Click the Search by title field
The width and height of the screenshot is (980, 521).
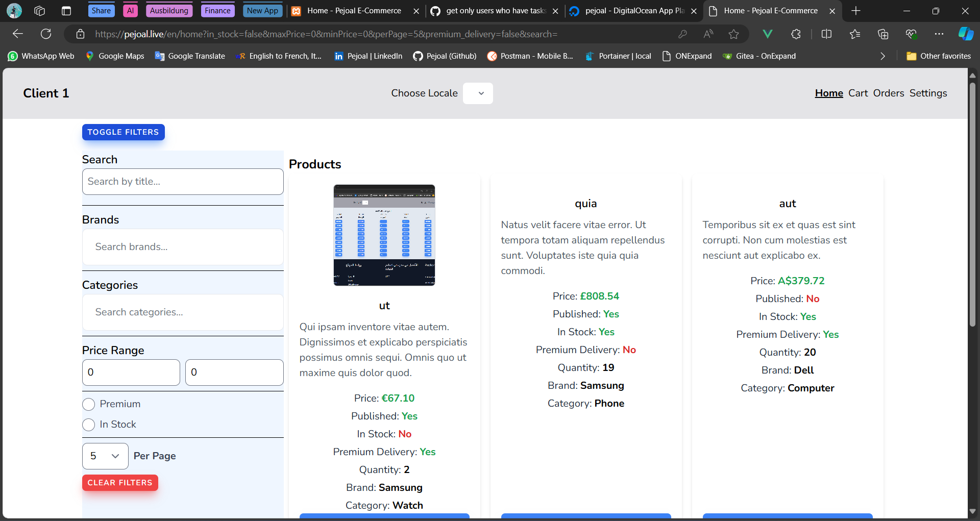(x=183, y=182)
